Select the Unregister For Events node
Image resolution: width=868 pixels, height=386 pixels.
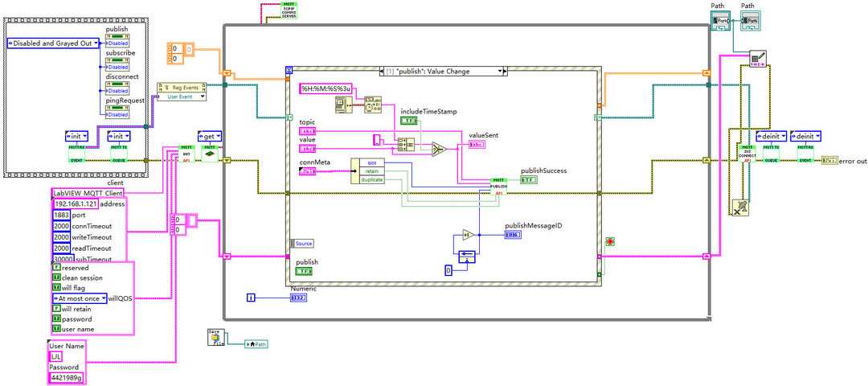click(740, 207)
